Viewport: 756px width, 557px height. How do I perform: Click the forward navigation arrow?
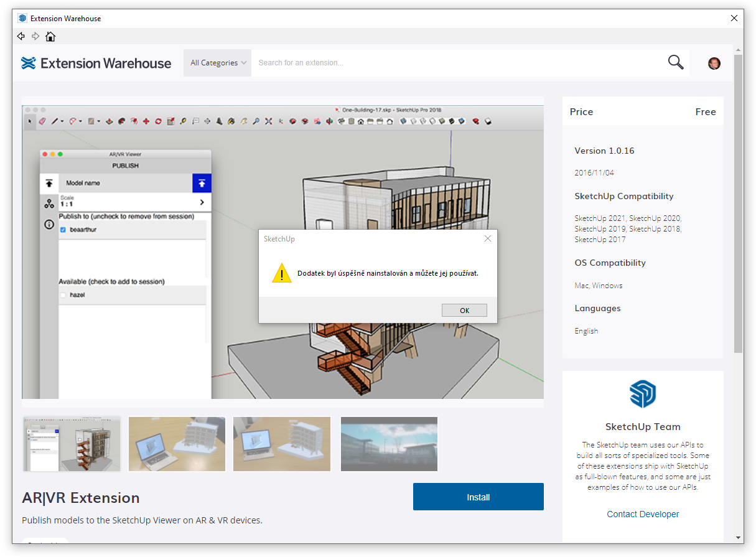click(x=35, y=36)
